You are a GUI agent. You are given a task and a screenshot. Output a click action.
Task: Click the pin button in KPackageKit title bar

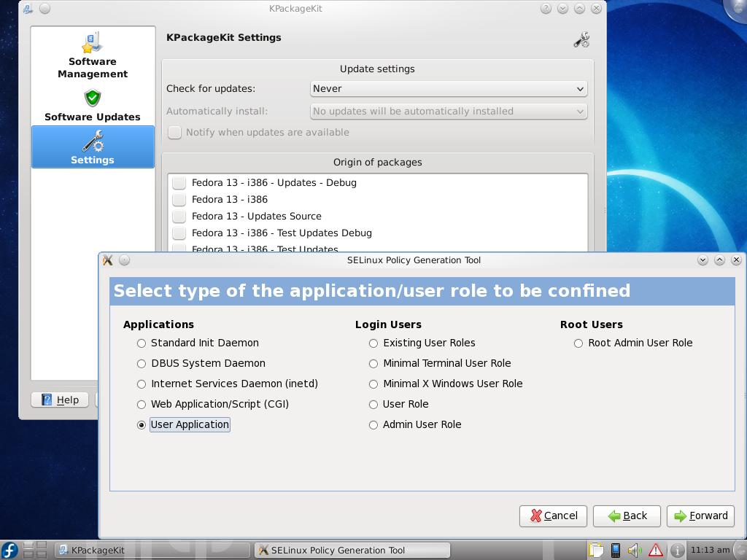(44, 9)
